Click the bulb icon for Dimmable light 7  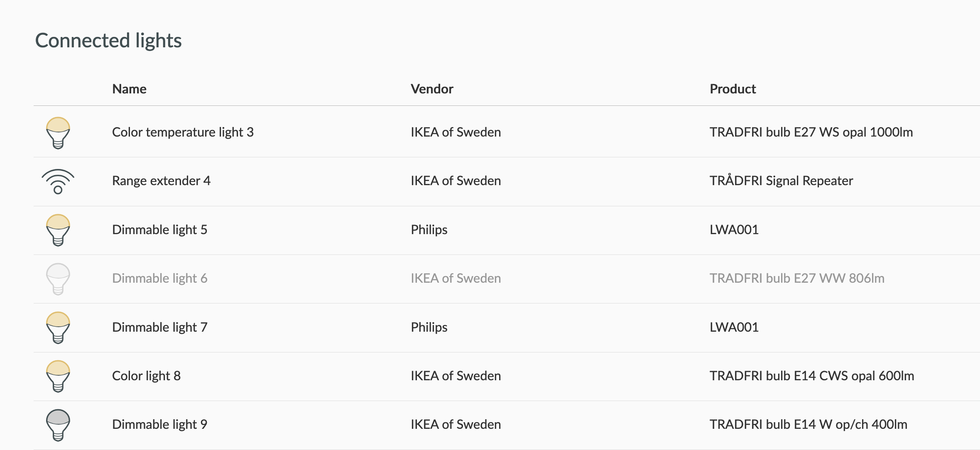point(58,328)
